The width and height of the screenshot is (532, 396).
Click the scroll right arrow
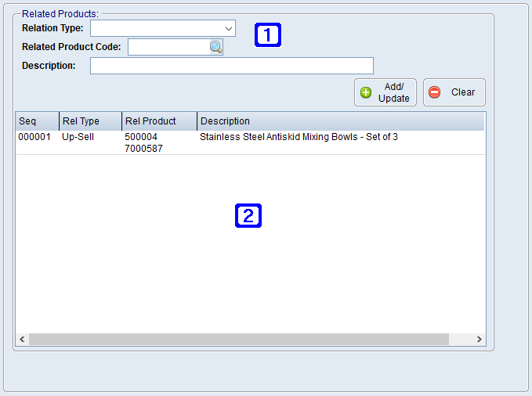click(x=479, y=340)
